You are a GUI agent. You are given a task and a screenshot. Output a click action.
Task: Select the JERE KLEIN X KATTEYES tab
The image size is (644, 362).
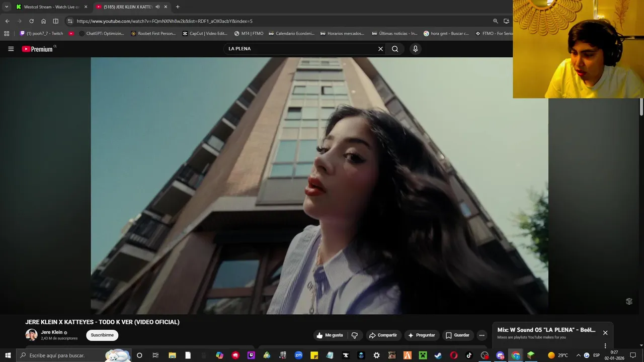(x=128, y=7)
